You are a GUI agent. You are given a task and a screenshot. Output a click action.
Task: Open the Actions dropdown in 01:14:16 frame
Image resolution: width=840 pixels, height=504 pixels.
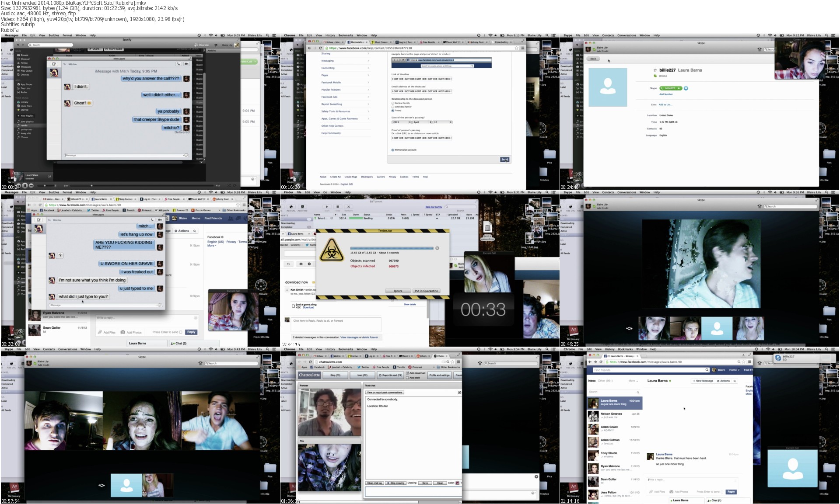(x=723, y=381)
